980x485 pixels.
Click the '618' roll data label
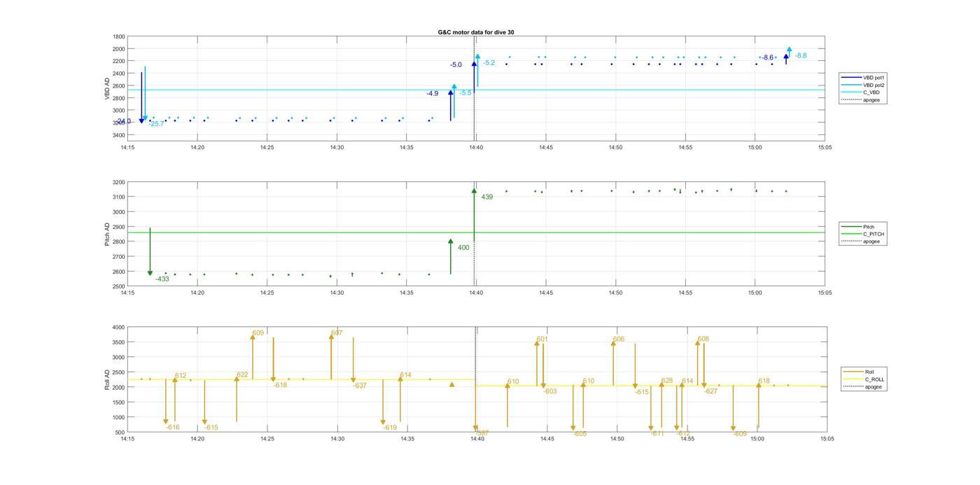pos(764,381)
